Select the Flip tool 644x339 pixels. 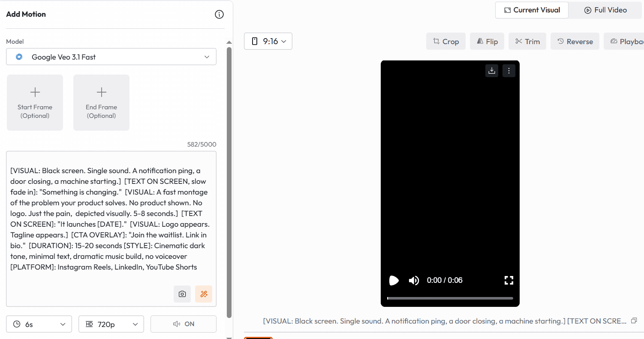coord(487,41)
